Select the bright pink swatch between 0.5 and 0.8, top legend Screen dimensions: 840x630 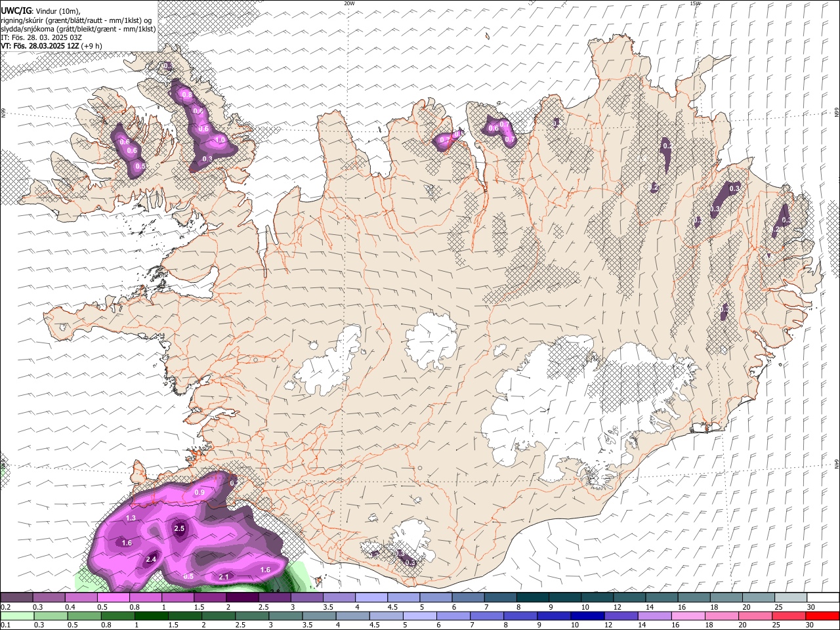(114, 597)
